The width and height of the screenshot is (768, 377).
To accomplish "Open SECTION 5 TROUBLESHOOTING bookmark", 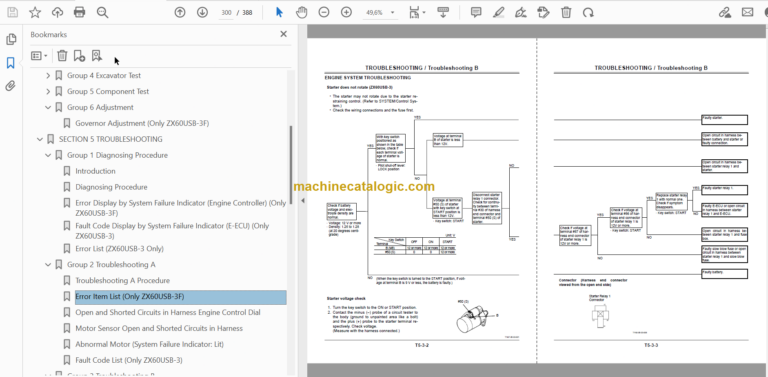I will click(x=110, y=139).
